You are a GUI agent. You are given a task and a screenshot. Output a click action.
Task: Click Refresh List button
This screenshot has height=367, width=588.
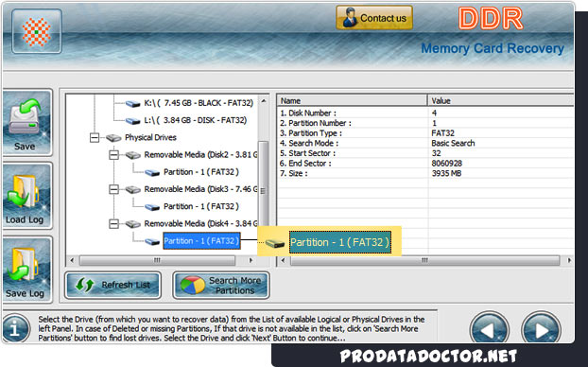[x=112, y=286]
